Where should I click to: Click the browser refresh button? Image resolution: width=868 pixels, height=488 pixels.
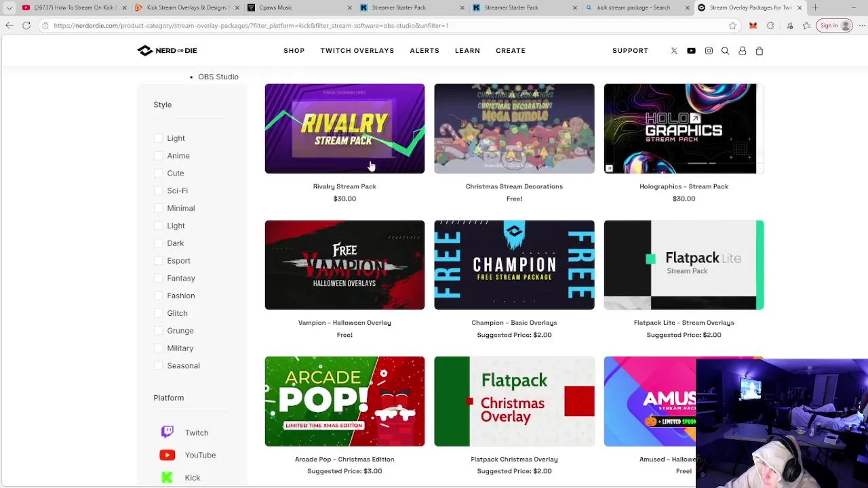click(x=26, y=26)
